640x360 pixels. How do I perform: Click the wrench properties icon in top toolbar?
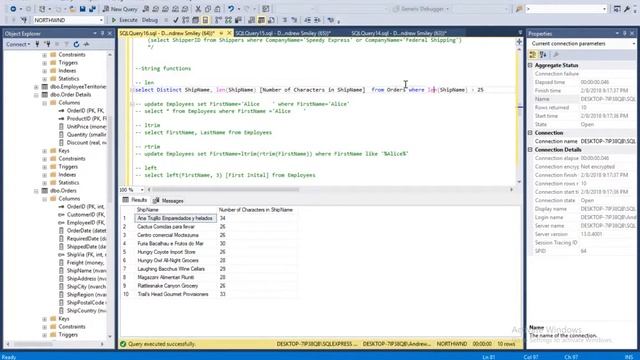pos(627,9)
